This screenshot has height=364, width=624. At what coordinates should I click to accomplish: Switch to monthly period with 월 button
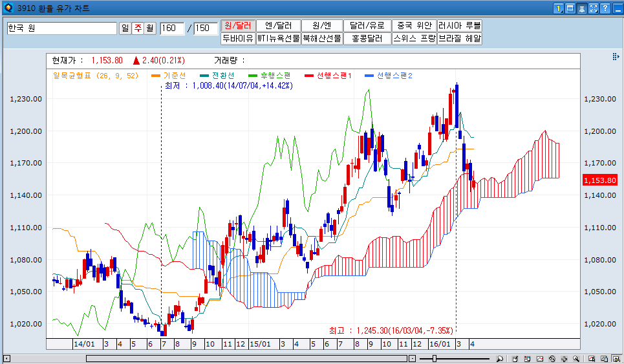tap(150, 28)
